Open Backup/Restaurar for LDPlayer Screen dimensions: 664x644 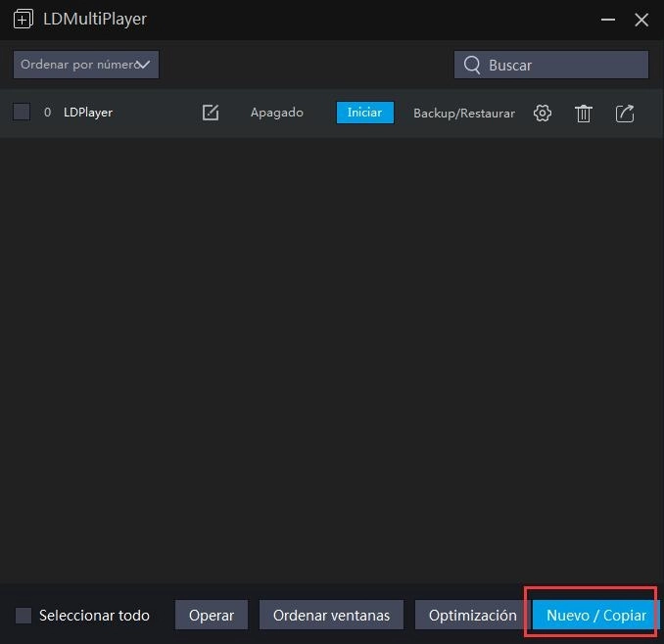464,114
